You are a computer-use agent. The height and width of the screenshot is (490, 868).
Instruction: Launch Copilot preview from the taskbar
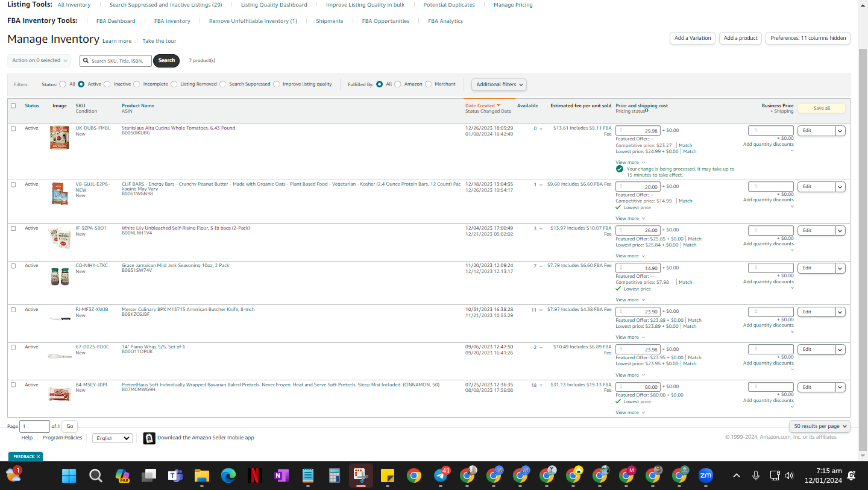122,476
